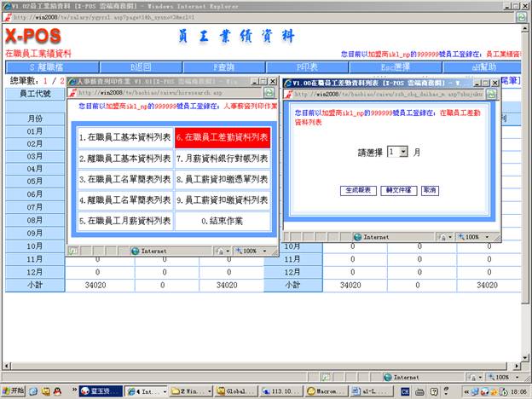Click the Internet zone icon in right popup status bar
The image size is (532, 399).
[357, 236]
